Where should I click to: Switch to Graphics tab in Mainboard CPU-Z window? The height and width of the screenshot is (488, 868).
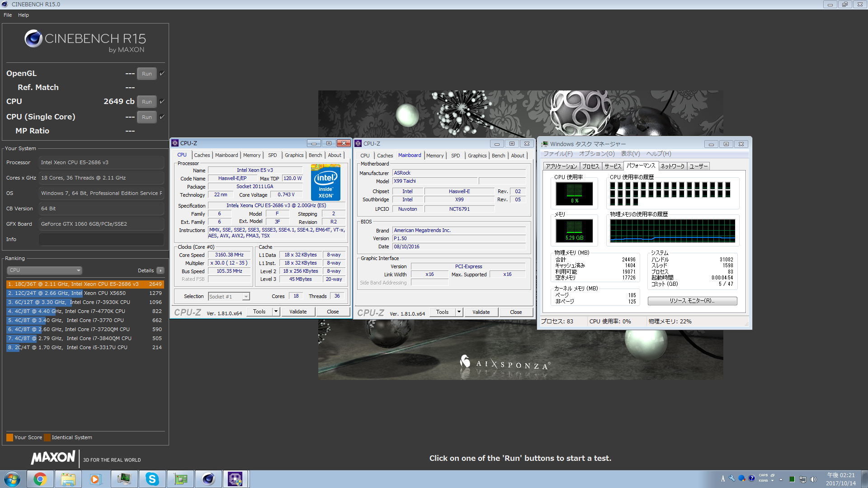477,156
